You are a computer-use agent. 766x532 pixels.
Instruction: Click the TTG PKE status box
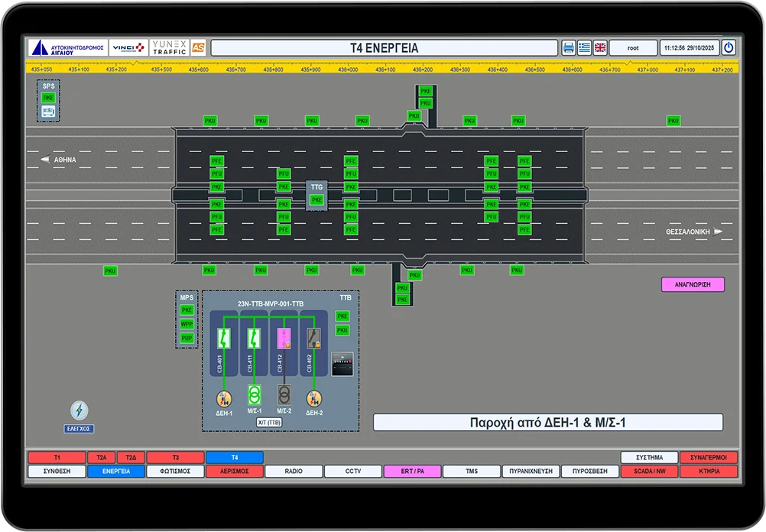[x=316, y=200]
